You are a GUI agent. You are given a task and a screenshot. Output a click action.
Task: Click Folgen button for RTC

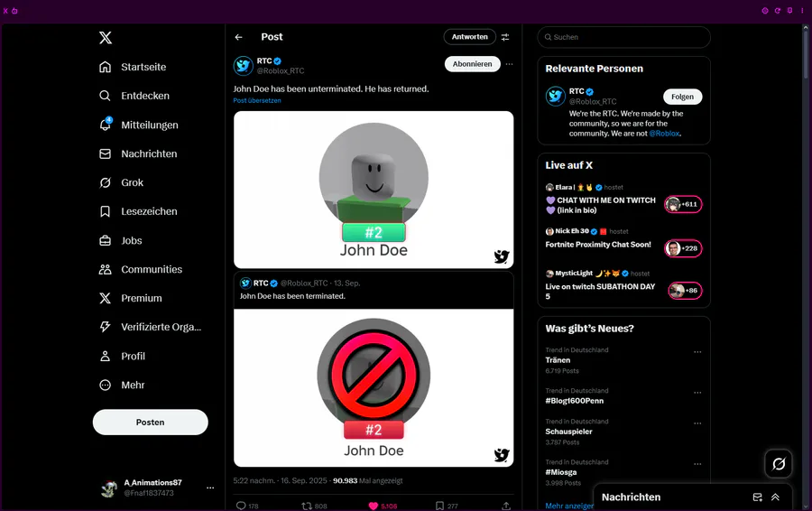683,97
